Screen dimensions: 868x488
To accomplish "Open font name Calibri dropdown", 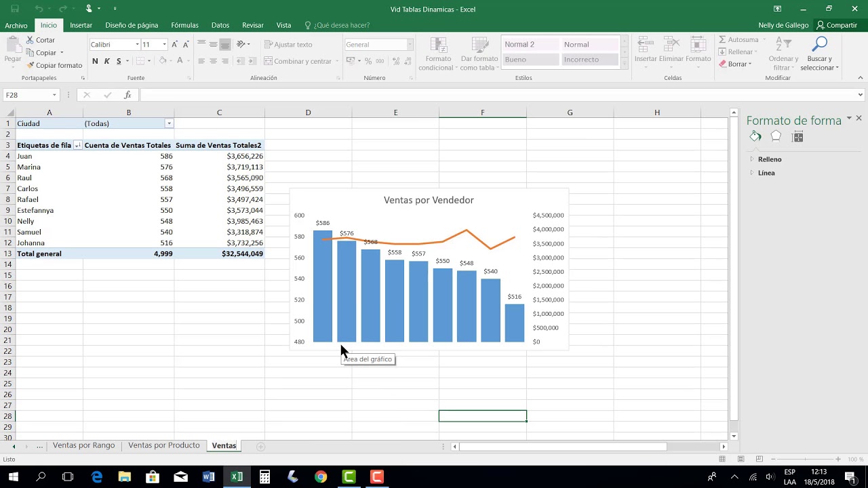I will (x=136, y=45).
